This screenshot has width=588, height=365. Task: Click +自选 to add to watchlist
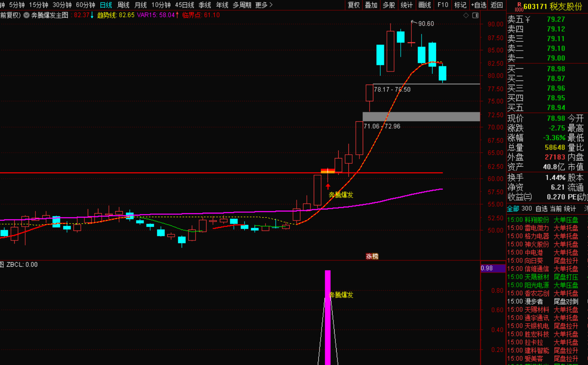pyautogui.click(x=479, y=5)
